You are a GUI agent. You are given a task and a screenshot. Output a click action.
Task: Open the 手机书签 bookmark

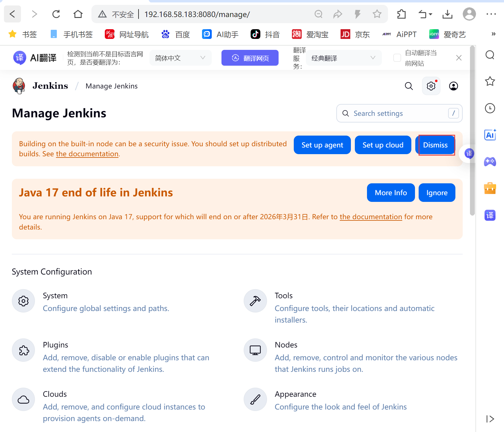(71, 34)
